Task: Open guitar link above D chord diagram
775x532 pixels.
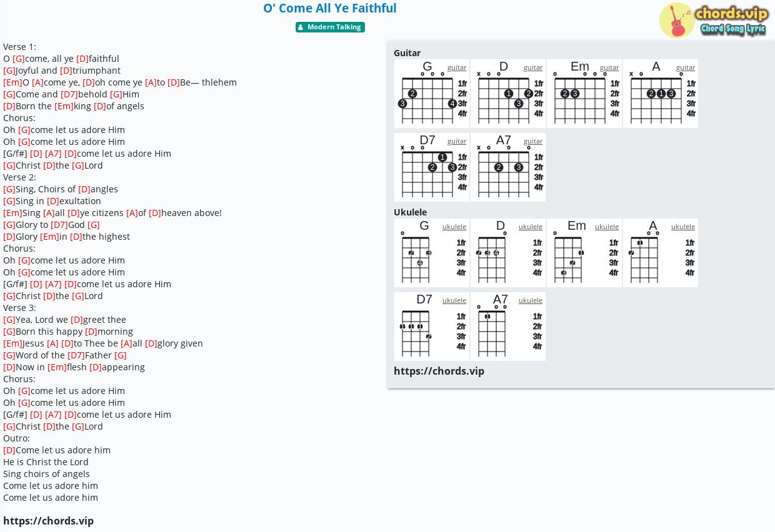Action: coord(533,67)
